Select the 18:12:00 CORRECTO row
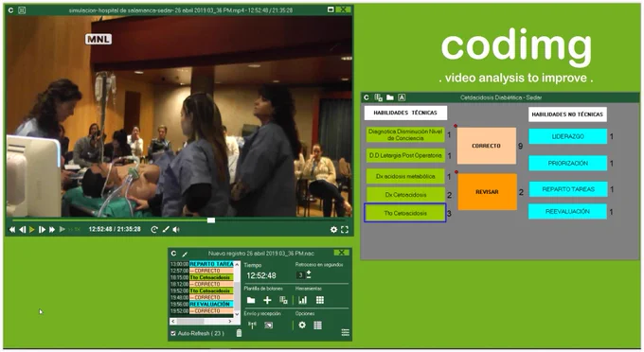Viewport: 644px width, 352px height. [202, 284]
